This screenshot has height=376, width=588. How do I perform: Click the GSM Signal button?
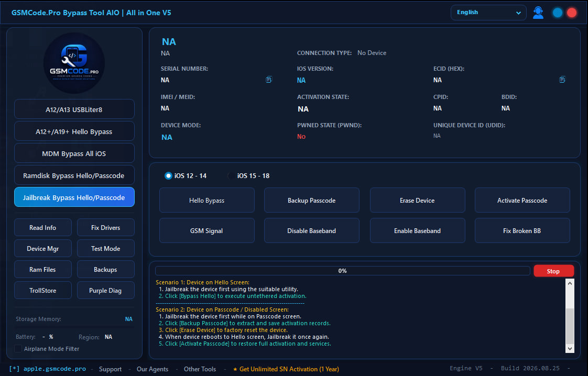(x=207, y=230)
